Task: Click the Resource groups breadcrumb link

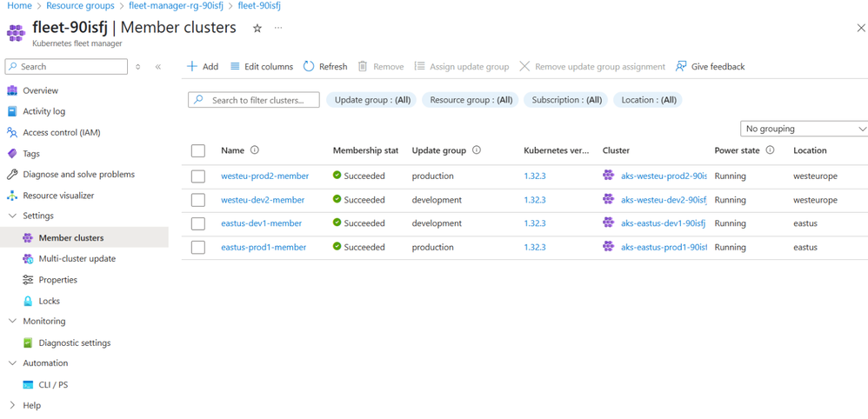Action: [x=80, y=6]
